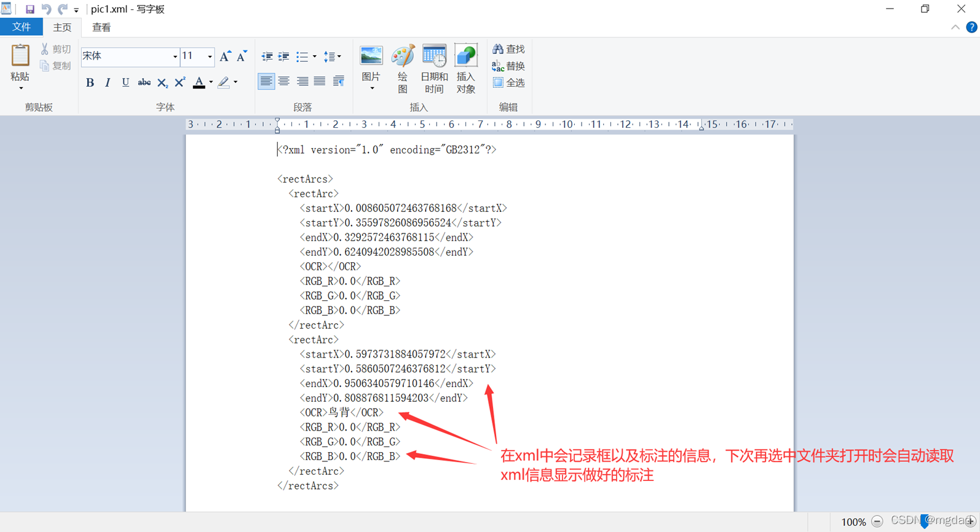980x532 pixels.
Task: Toggle subscript formatting
Action: (x=162, y=82)
